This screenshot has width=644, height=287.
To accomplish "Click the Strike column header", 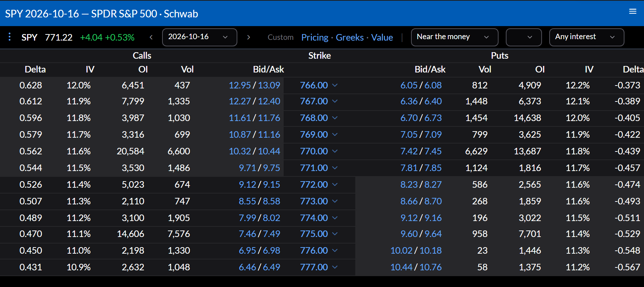I will pos(319,55).
